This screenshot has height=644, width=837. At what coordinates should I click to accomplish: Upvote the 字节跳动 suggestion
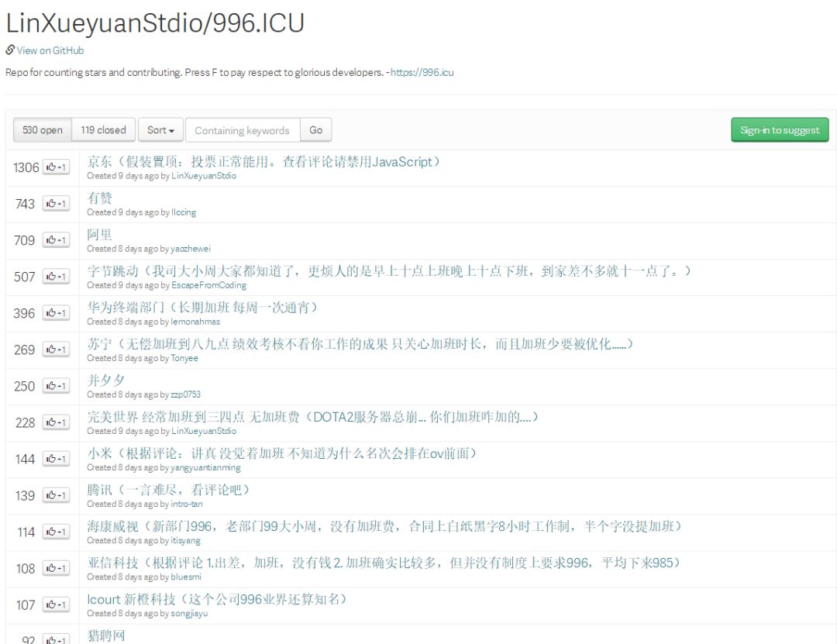[56, 277]
